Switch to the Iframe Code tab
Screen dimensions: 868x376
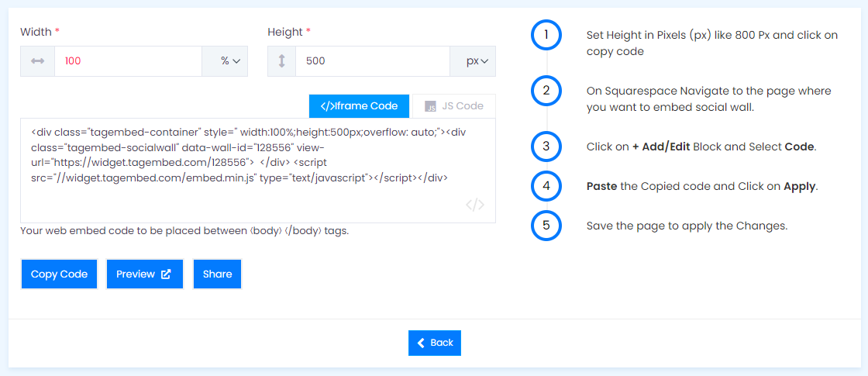tap(360, 106)
